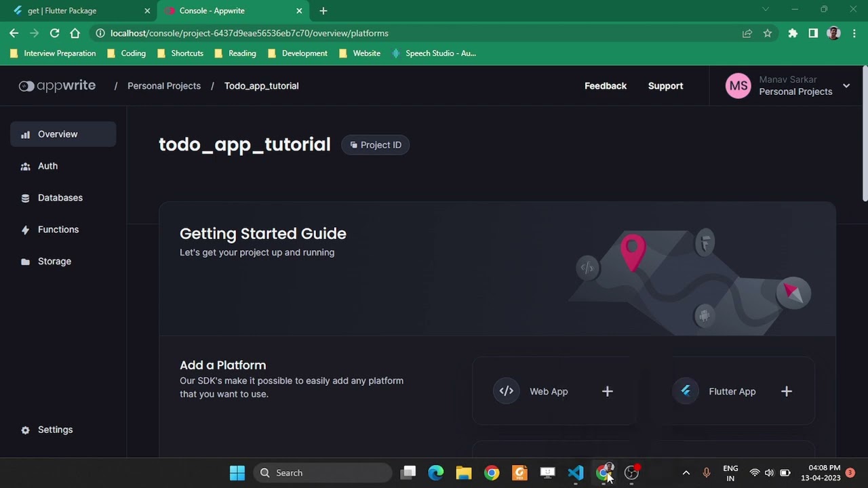The height and width of the screenshot is (488, 868).
Task: Expand the account dropdown chevron
Action: 846,86
